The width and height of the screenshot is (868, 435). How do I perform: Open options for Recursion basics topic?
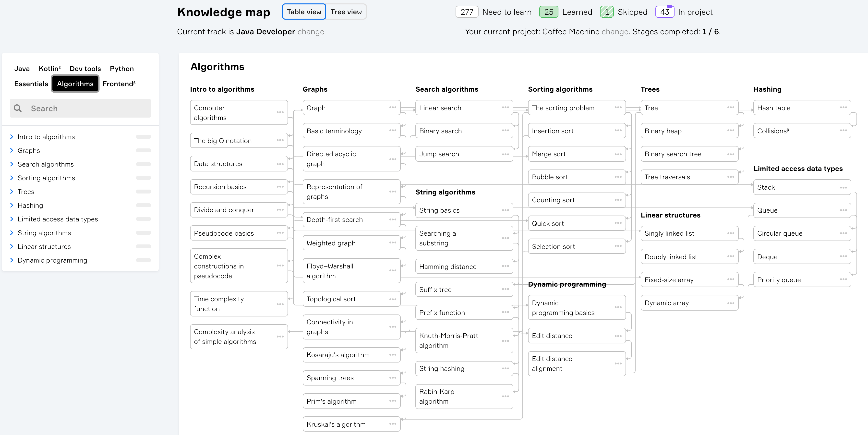[x=280, y=187]
